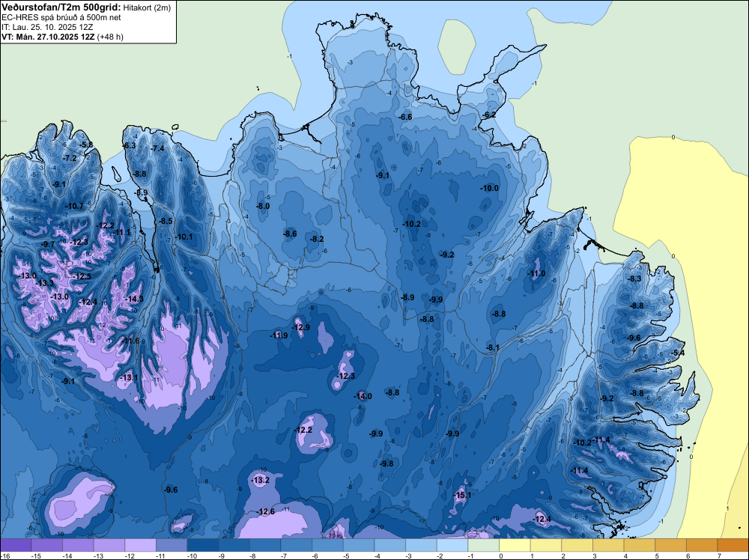
Task: Click the -11.0 temperature label
Action: [x=536, y=273]
